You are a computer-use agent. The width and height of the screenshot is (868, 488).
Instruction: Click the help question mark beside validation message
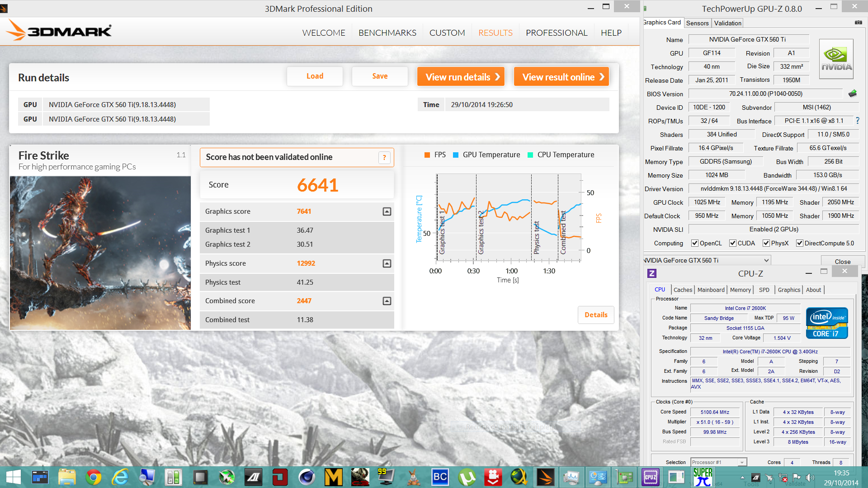click(384, 157)
